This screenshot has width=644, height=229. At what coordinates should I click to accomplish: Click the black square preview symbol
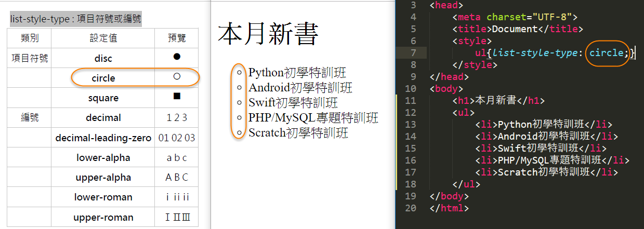(x=177, y=96)
